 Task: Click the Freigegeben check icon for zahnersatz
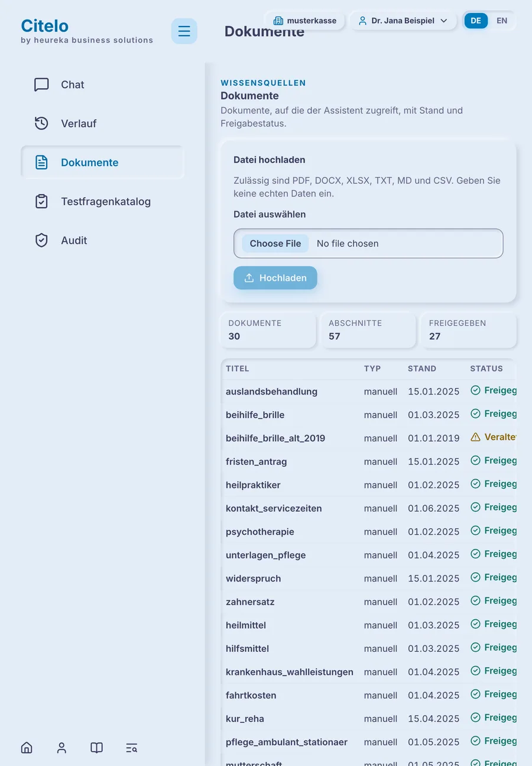click(x=475, y=601)
